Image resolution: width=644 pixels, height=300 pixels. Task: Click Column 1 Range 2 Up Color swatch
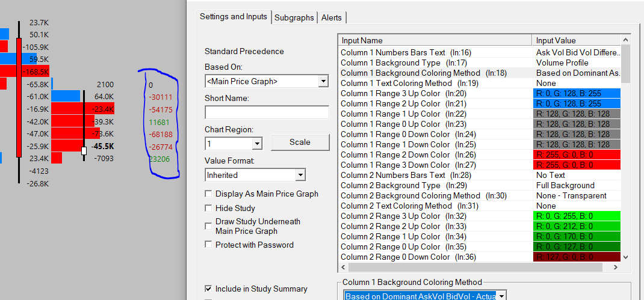[576, 104]
